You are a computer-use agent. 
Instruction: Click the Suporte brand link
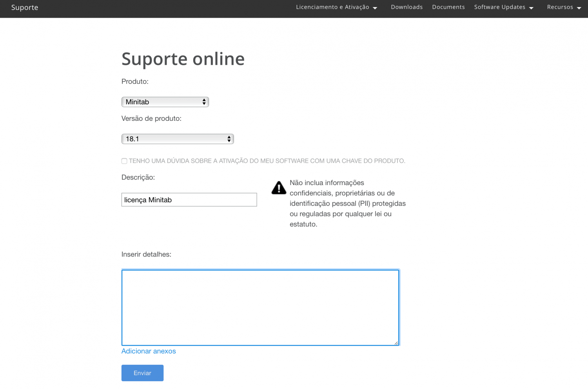(x=25, y=7)
